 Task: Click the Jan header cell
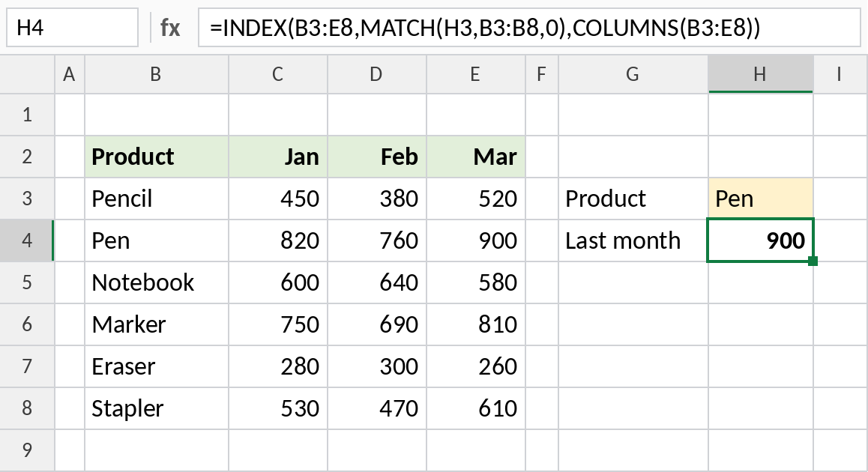click(278, 157)
